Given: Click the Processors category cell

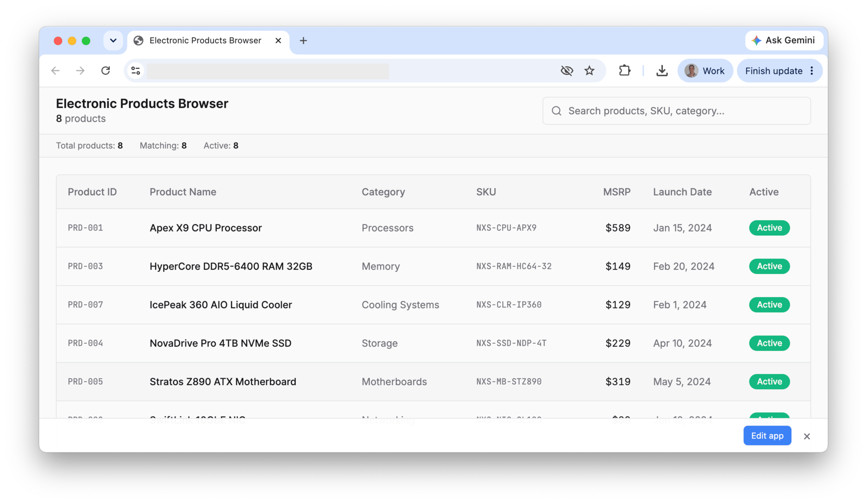Looking at the screenshot, I should [387, 228].
